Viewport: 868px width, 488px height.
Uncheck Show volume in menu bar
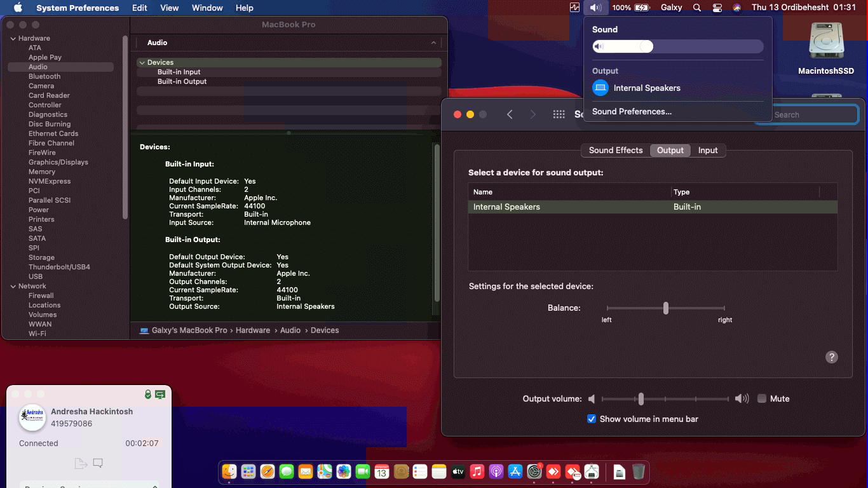tap(592, 419)
